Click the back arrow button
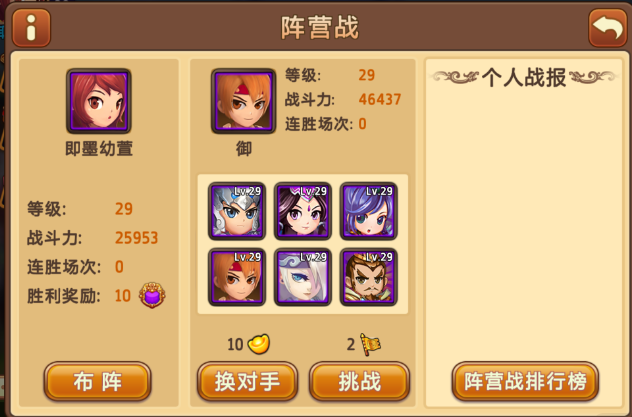This screenshot has width=632, height=417. [x=608, y=28]
